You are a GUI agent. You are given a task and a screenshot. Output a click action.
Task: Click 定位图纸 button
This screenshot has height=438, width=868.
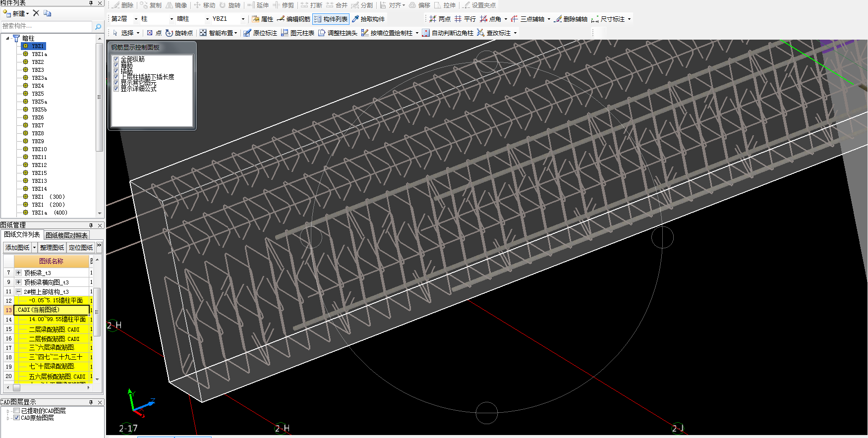coord(81,247)
